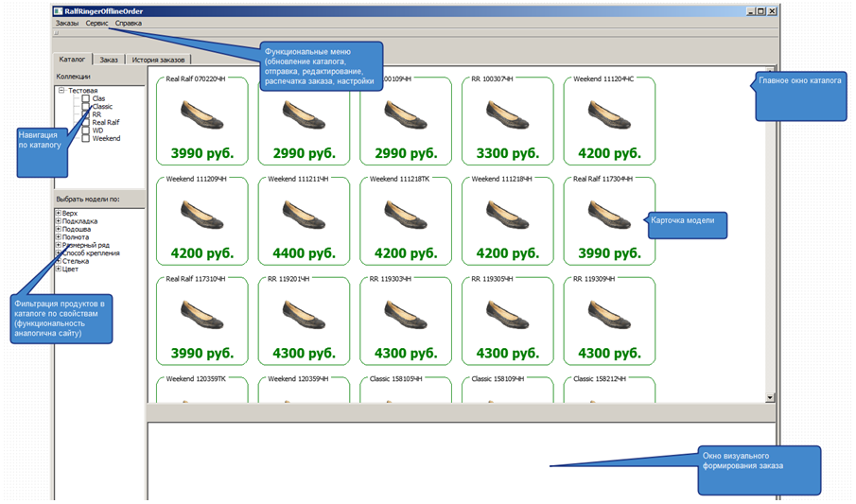Expand the Цвет filter node

tap(59, 269)
